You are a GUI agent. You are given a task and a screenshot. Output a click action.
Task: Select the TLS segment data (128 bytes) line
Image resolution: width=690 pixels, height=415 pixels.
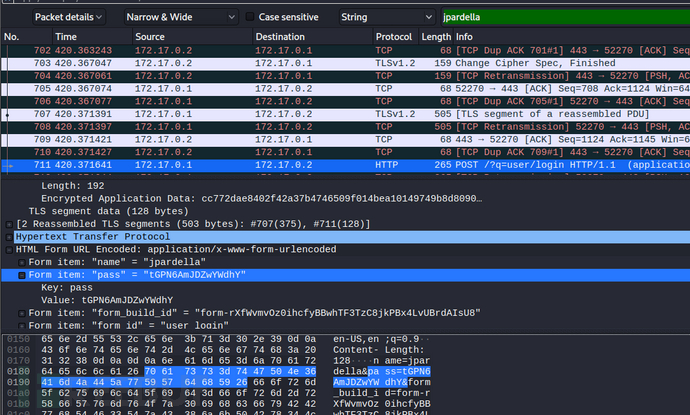pyautogui.click(x=108, y=212)
